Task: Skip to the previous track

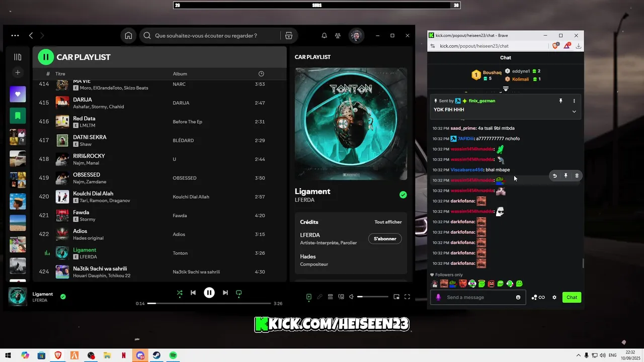Action: pyautogui.click(x=193, y=293)
